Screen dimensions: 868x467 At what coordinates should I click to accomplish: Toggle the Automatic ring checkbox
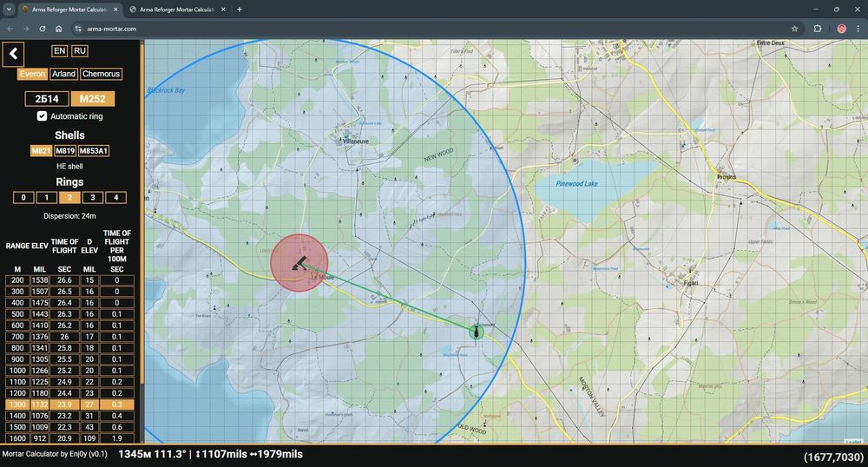(42, 116)
